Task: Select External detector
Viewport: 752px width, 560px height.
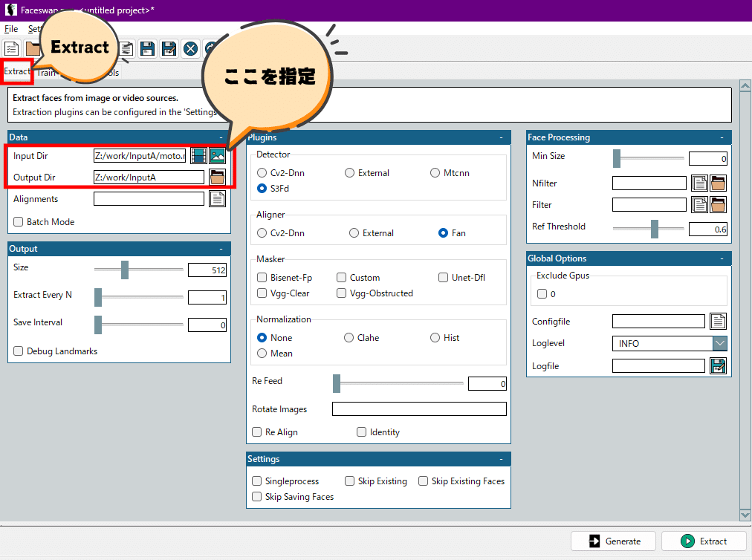Action: [x=350, y=172]
